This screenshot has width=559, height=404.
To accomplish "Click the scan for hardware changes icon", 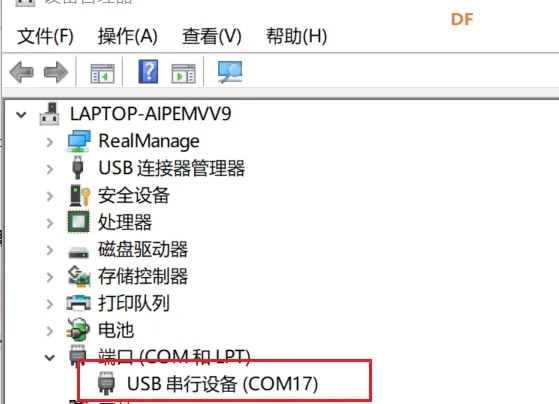I will click(x=230, y=72).
